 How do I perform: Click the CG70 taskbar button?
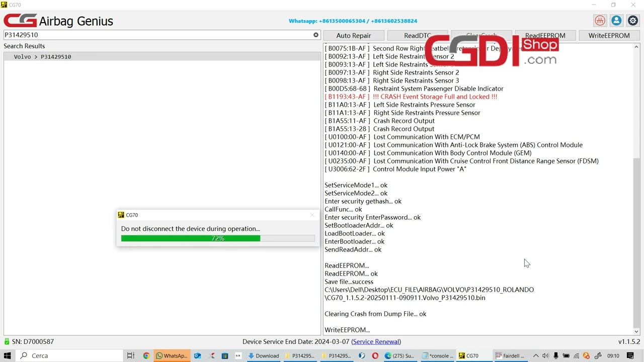point(474,355)
